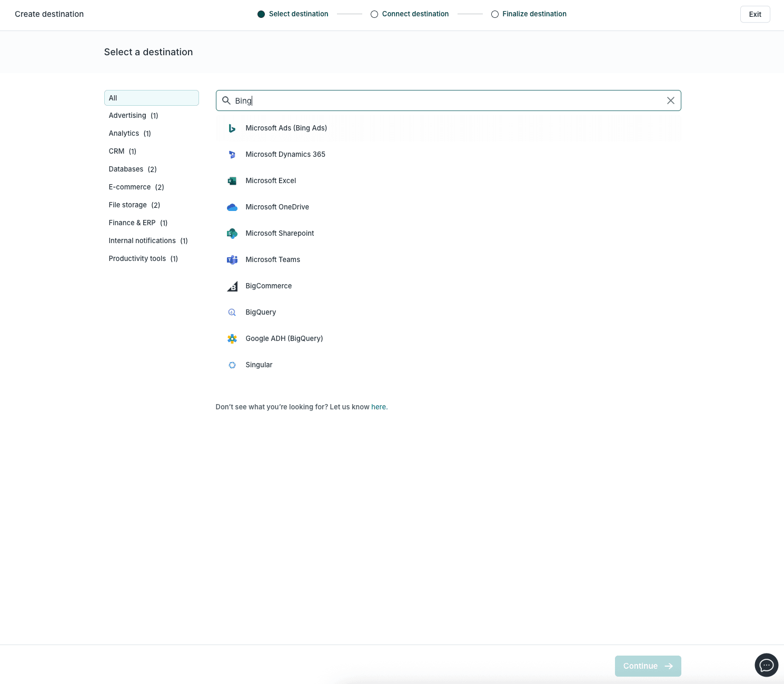The width and height of the screenshot is (784, 684).
Task: Select the Microsoft Teams icon
Action: pos(232,259)
